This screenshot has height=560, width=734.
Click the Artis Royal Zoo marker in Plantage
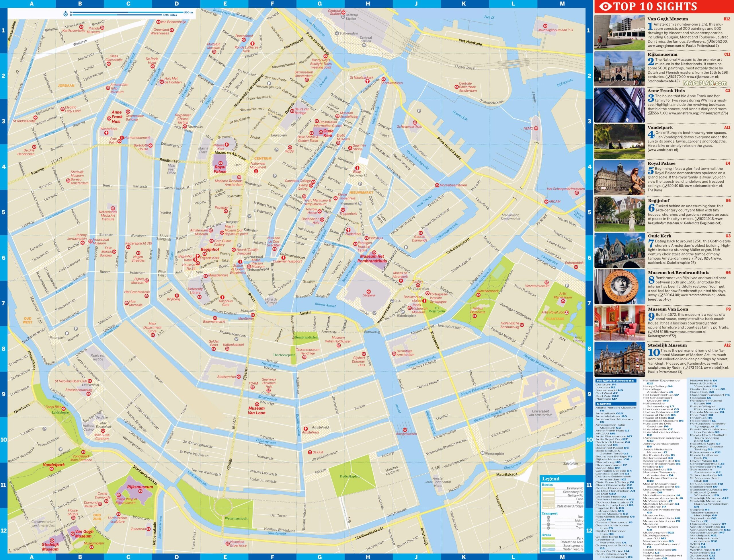(x=567, y=313)
